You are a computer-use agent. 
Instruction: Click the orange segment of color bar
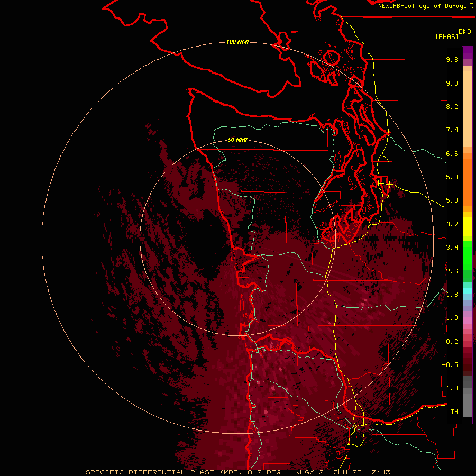click(467, 182)
